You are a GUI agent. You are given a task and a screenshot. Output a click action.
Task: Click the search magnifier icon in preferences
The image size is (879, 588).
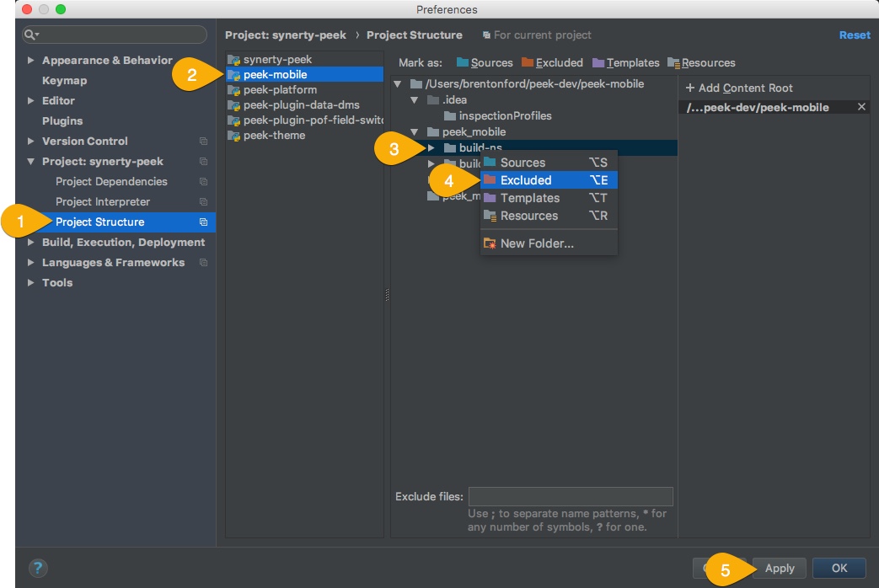tap(31, 35)
